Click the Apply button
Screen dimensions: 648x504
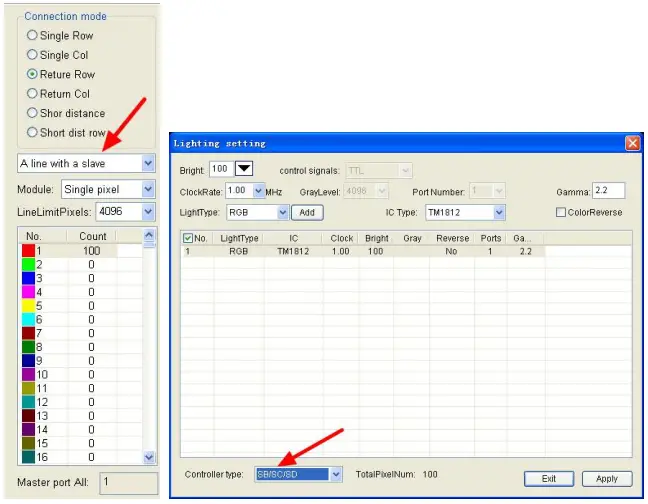[607, 479]
